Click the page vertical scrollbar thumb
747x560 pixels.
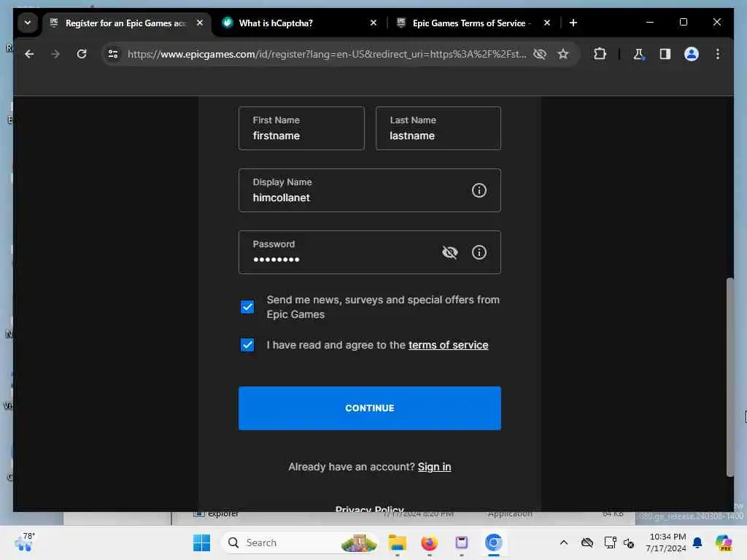pos(729,376)
